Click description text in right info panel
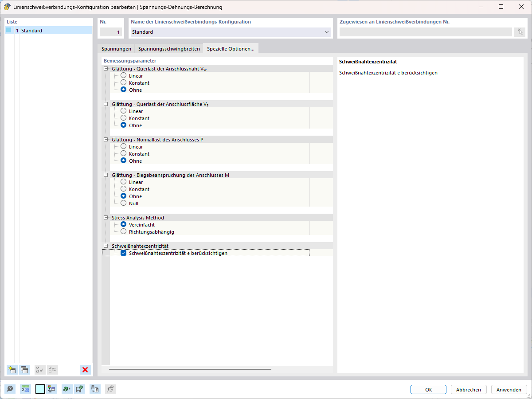Screen dimensions: 532x399 [388, 73]
